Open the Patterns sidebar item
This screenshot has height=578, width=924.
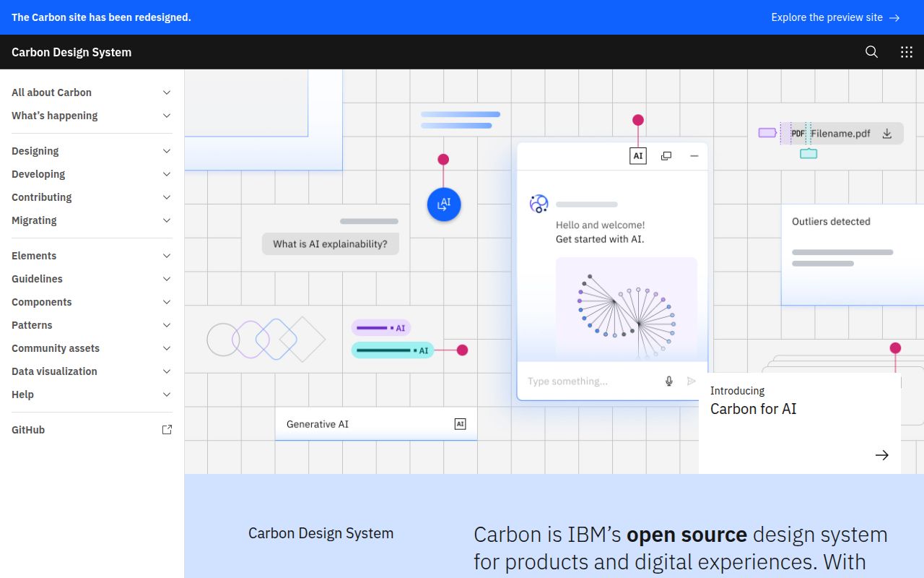click(x=92, y=325)
